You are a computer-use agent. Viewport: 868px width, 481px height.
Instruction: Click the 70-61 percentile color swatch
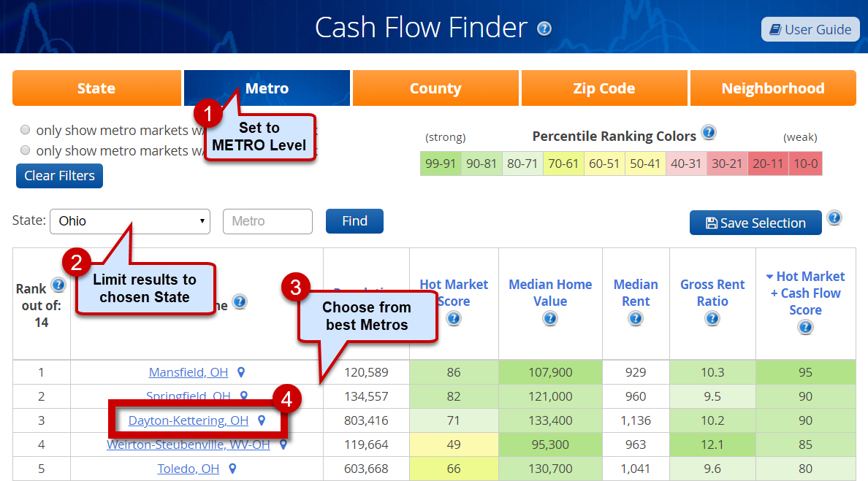tap(563, 163)
